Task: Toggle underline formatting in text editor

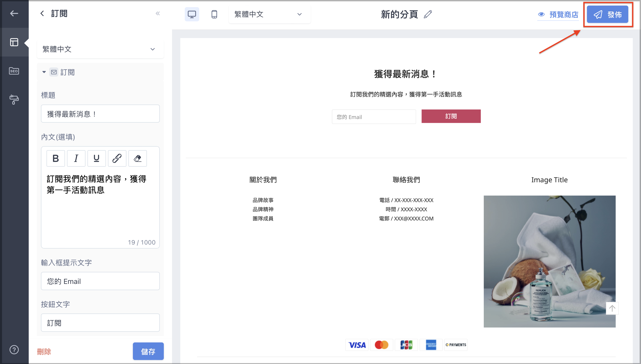Action: (x=97, y=158)
